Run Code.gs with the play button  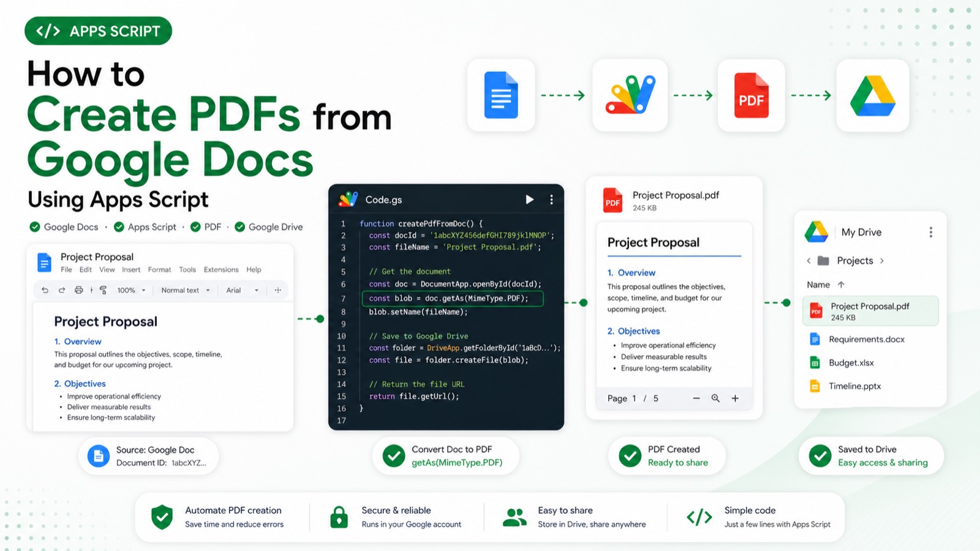click(x=530, y=200)
